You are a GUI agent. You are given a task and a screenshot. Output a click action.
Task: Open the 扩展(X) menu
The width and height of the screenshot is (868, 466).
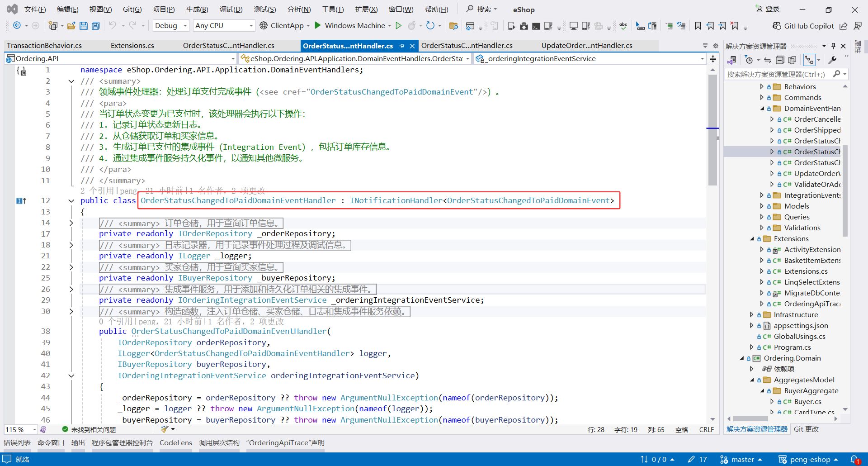tap(366, 10)
